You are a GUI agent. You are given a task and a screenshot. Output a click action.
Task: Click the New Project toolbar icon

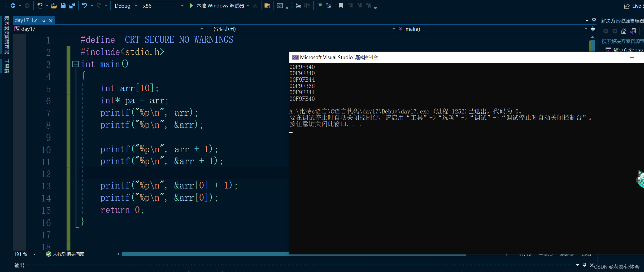(40, 6)
